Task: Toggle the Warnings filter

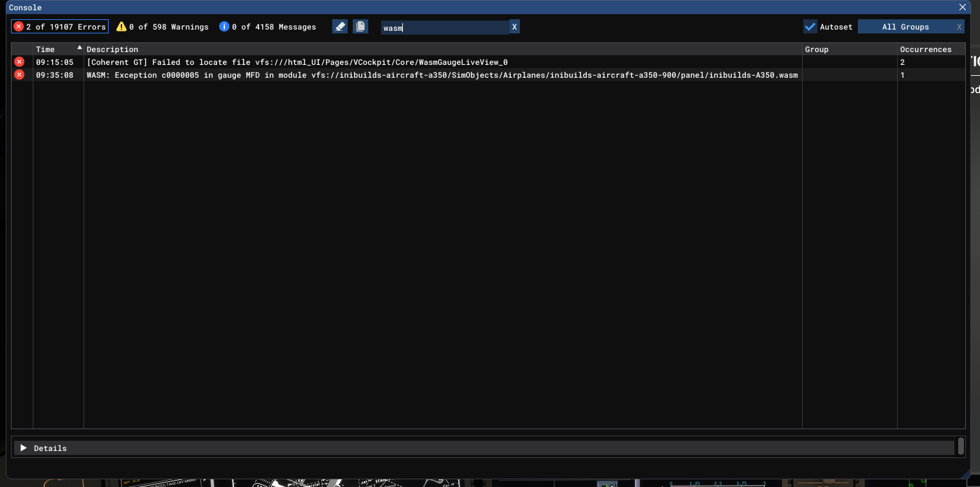Action: pyautogui.click(x=163, y=27)
